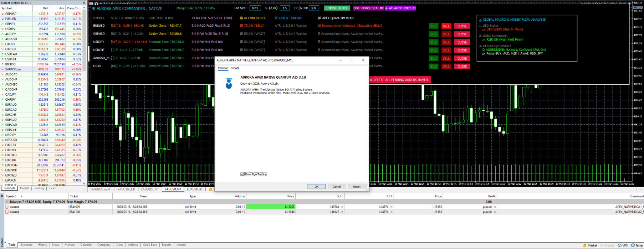Switch to the EURUSD,H1 chart tab
This screenshot has width=644, height=249.
tap(194, 189)
